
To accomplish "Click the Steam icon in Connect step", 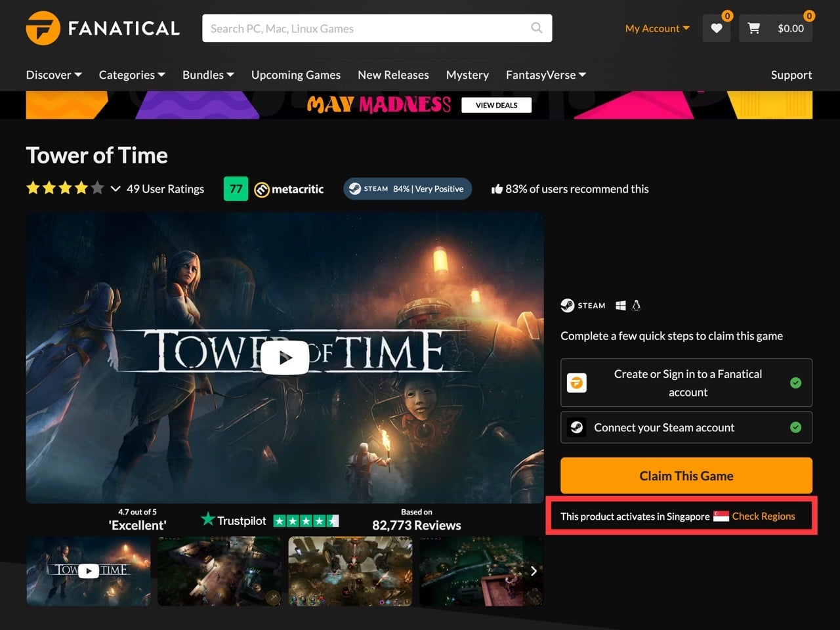I will (577, 427).
